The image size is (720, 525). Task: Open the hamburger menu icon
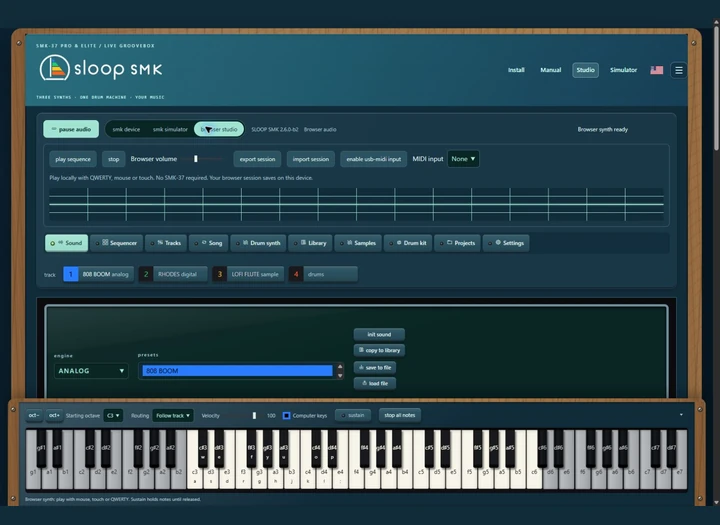click(x=679, y=70)
